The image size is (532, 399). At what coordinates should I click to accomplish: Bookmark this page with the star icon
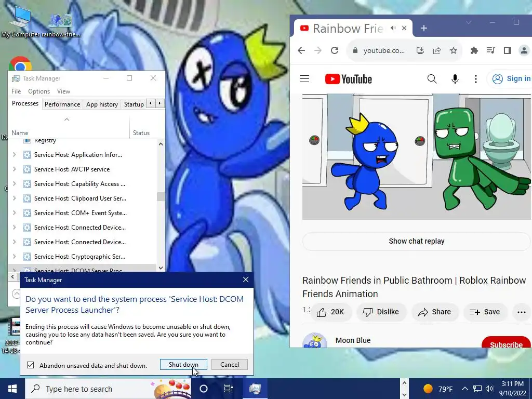click(x=453, y=50)
